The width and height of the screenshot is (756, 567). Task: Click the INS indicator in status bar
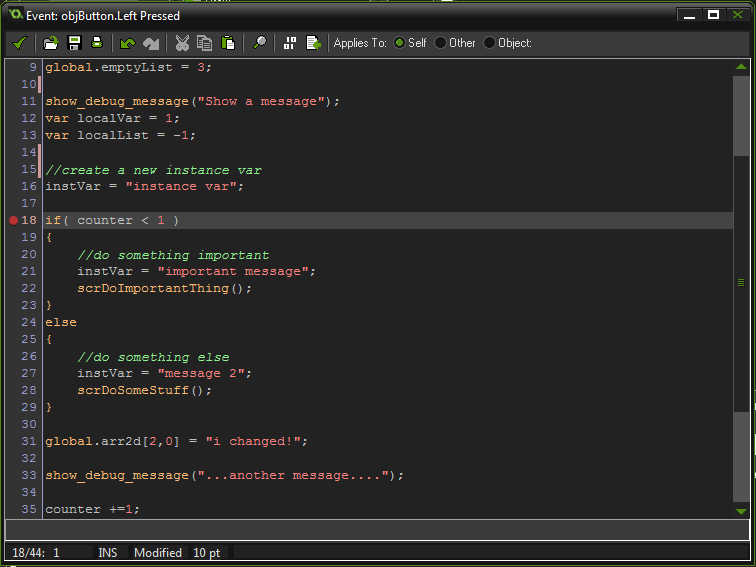pos(108,553)
